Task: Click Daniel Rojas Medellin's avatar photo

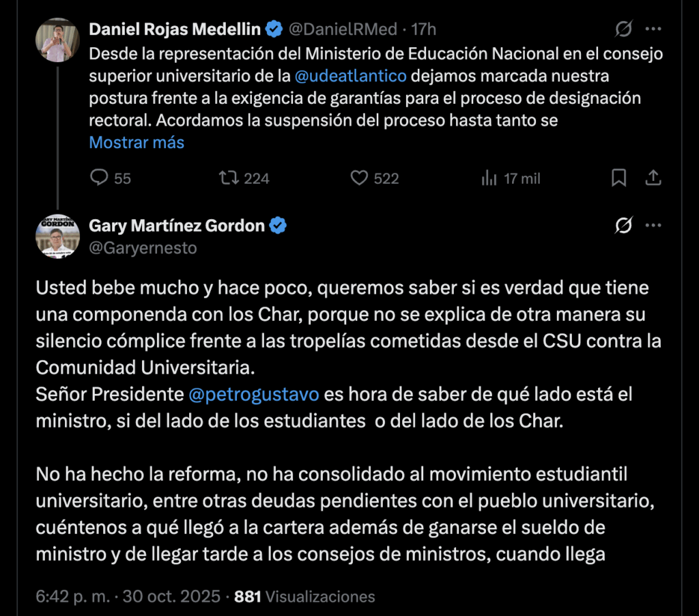Action: pos(57,40)
